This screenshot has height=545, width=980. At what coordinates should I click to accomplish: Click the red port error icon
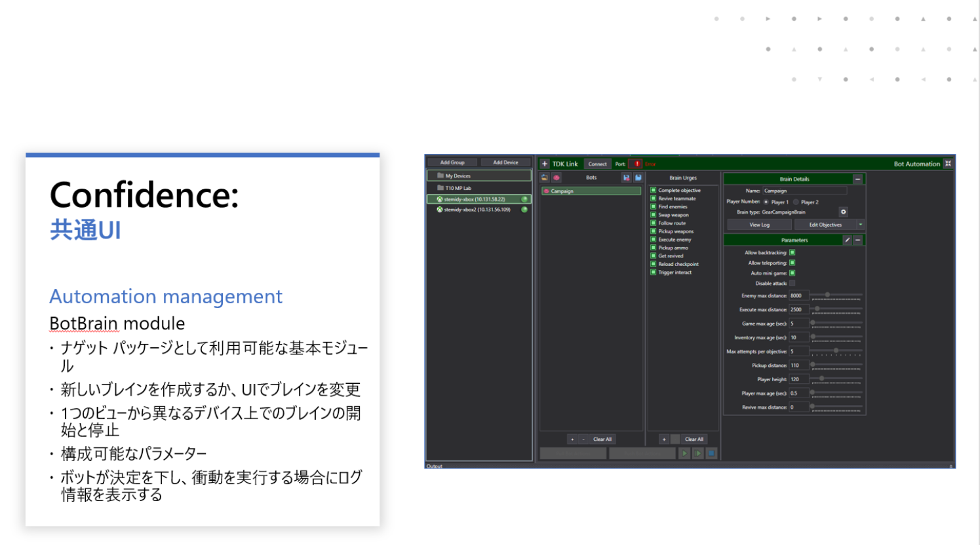click(x=636, y=164)
